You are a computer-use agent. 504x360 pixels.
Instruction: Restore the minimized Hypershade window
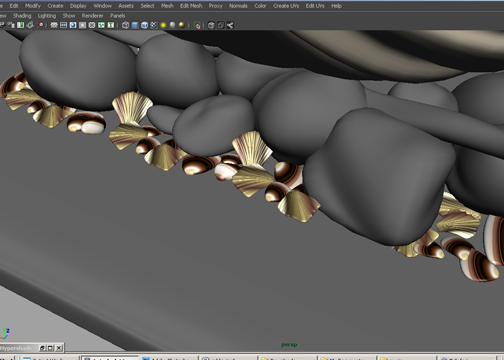[42, 348]
